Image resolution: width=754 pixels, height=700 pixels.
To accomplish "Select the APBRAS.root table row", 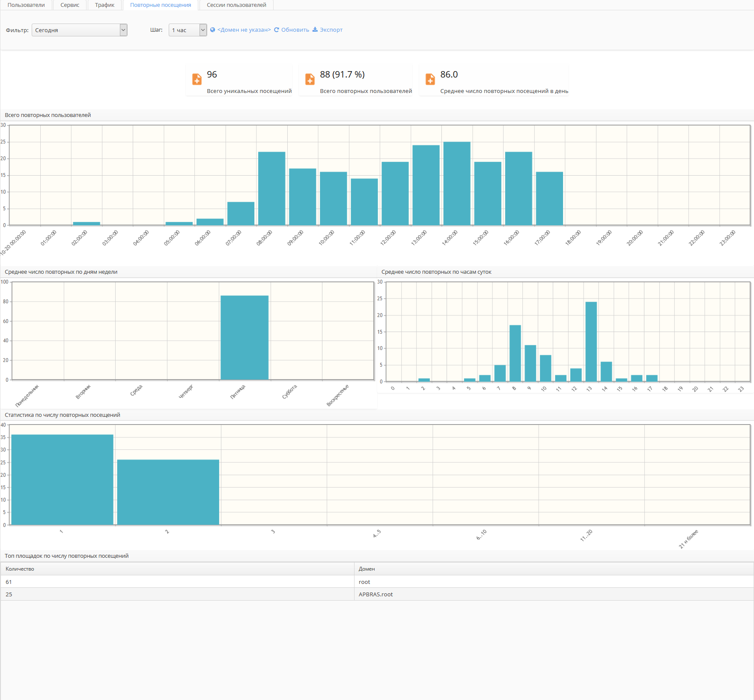I will [x=376, y=594].
